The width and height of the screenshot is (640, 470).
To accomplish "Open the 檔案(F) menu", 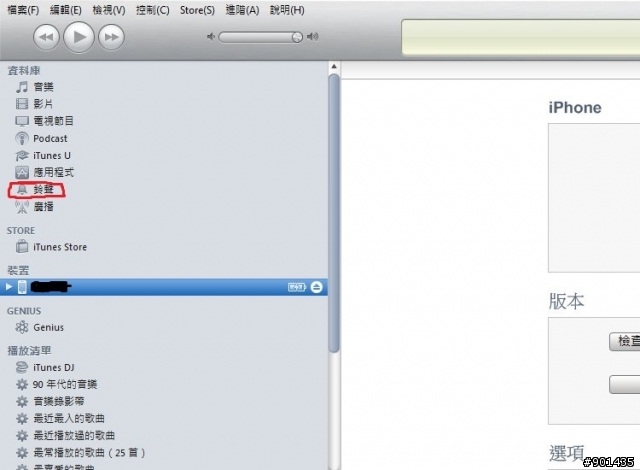I will (x=23, y=10).
